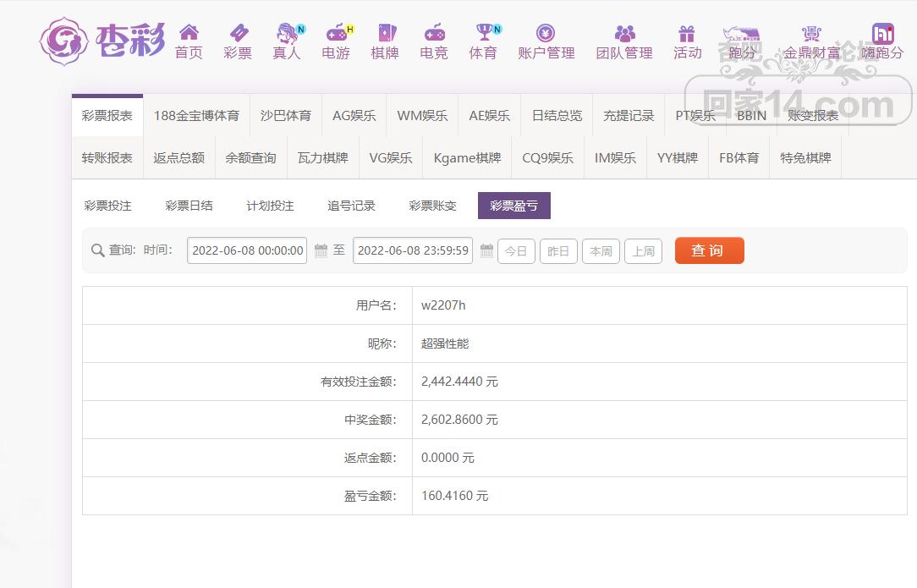Choose the 上周 date range button
The width and height of the screenshot is (917, 588).
643,251
